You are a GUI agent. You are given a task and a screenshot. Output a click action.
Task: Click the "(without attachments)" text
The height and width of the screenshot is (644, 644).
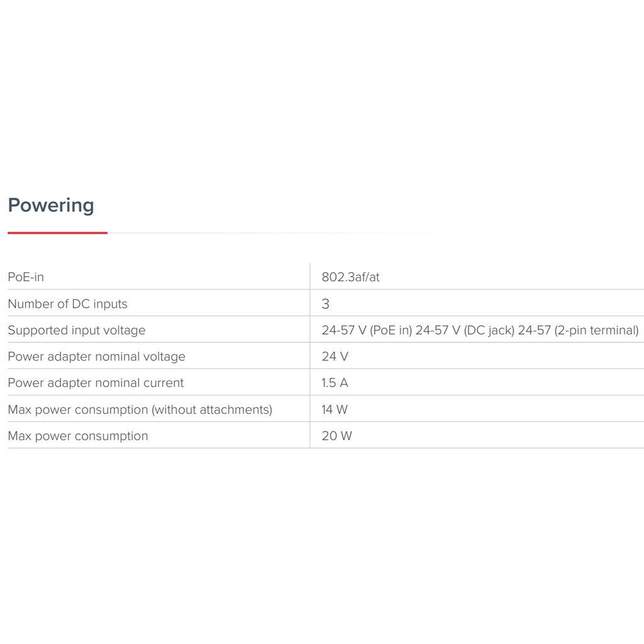tap(212, 409)
